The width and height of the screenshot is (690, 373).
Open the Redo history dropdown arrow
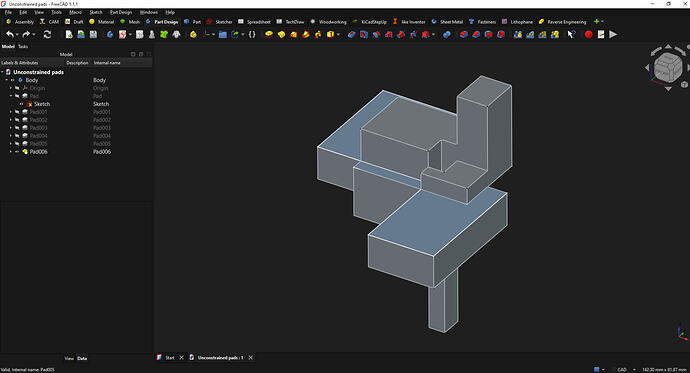[34, 34]
